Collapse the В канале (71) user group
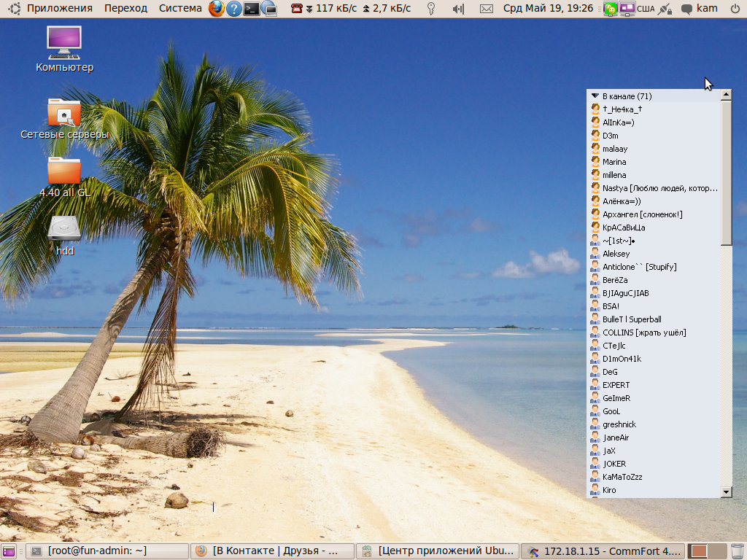The width and height of the screenshot is (747, 560). coord(595,96)
